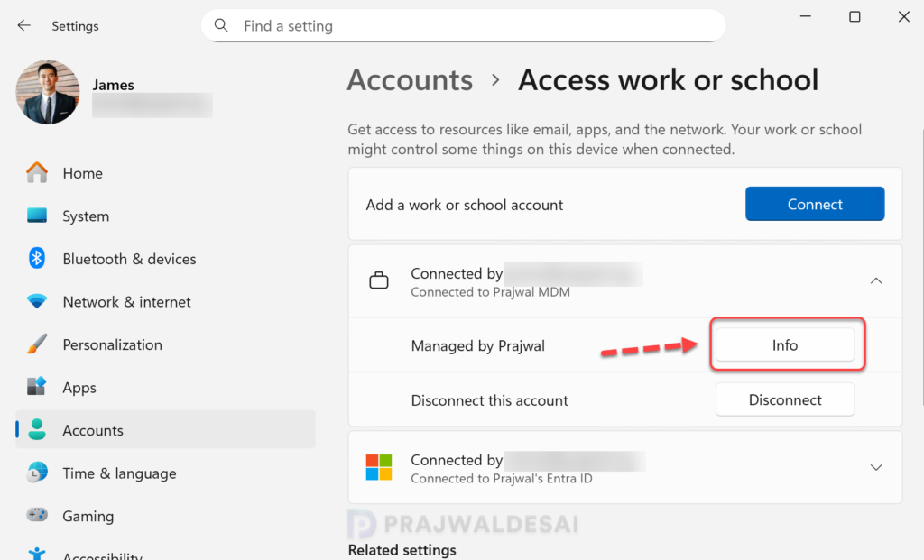The height and width of the screenshot is (560, 924).
Task: Click the Gaming controller icon
Action: tap(36, 515)
